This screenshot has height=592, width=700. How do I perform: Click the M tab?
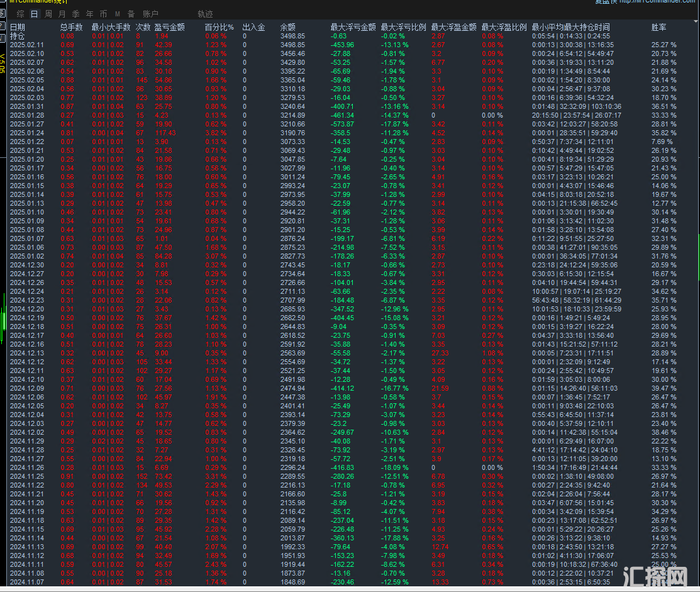[117, 14]
